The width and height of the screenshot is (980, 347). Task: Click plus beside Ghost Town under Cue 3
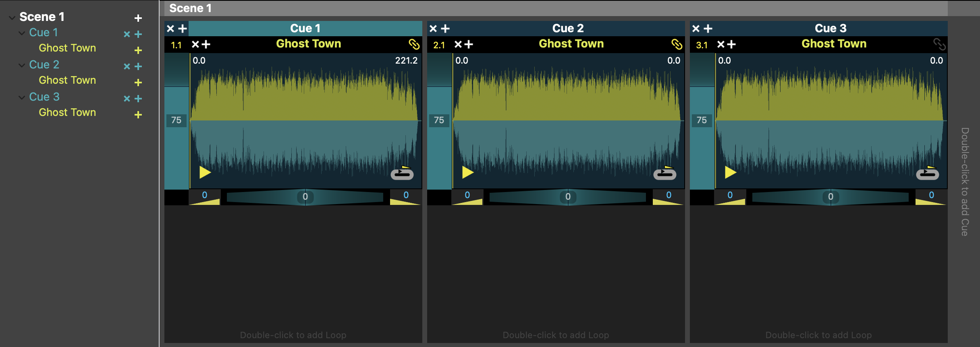tap(138, 115)
